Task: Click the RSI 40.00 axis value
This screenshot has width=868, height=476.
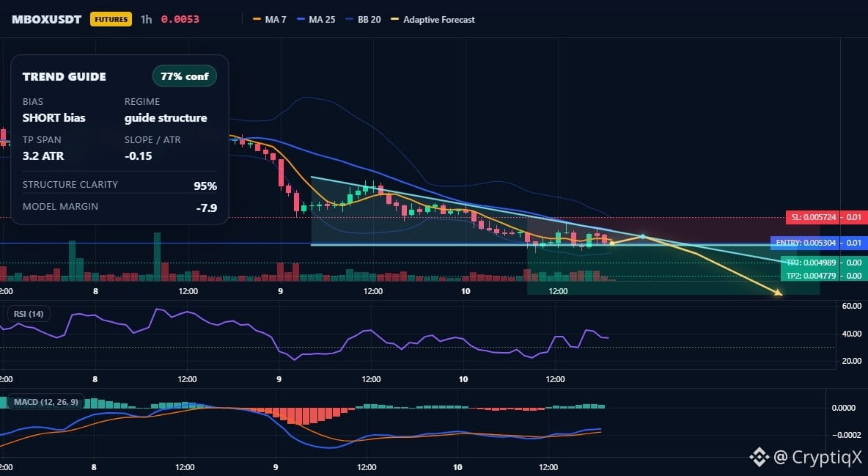Action: pyautogui.click(x=851, y=334)
